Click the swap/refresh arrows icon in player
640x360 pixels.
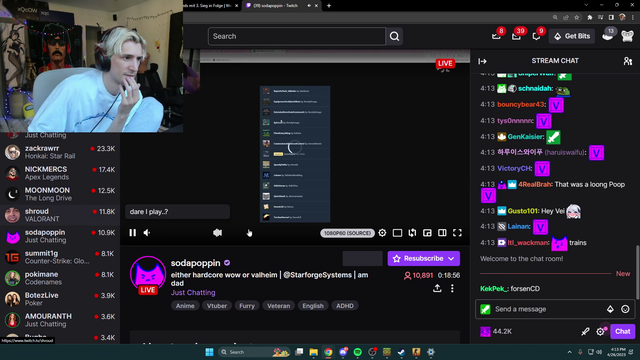tap(412, 233)
